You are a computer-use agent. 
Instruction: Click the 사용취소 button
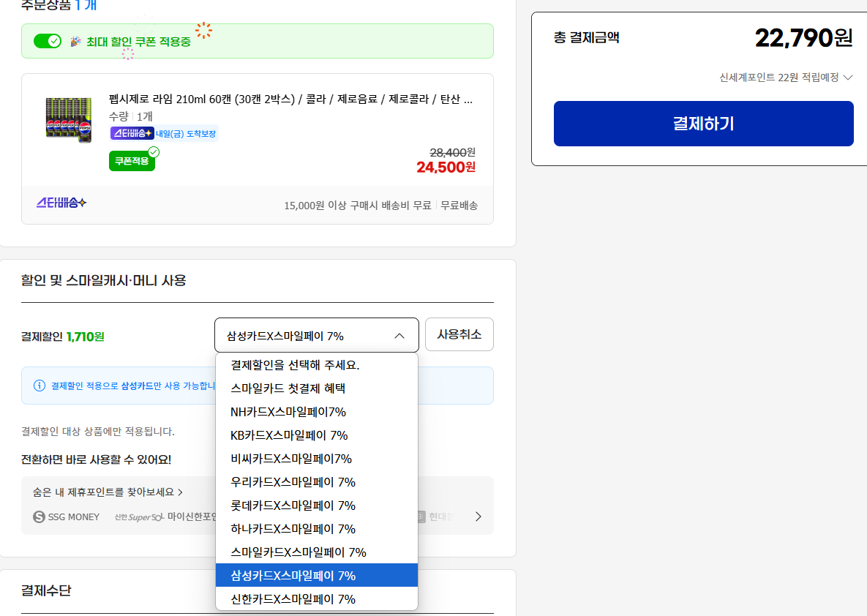pyautogui.click(x=459, y=334)
